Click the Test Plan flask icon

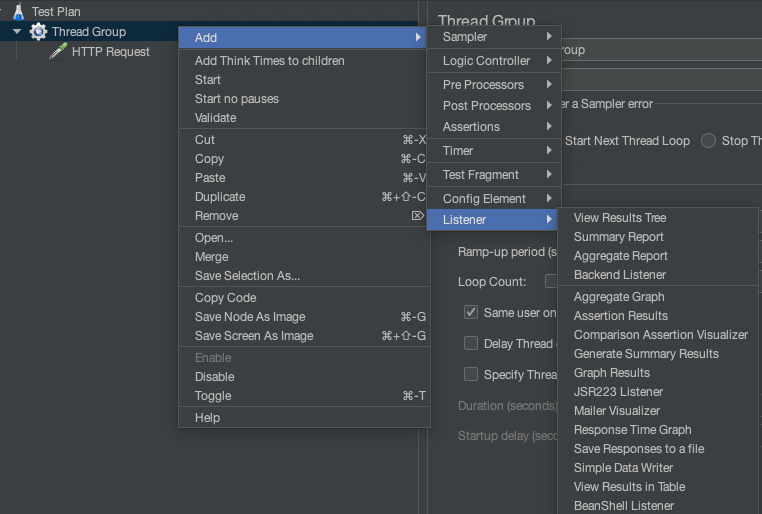tap(18, 12)
